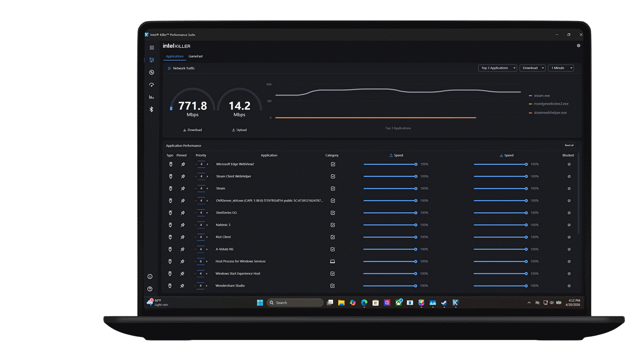Select the Applications tab

(x=175, y=56)
